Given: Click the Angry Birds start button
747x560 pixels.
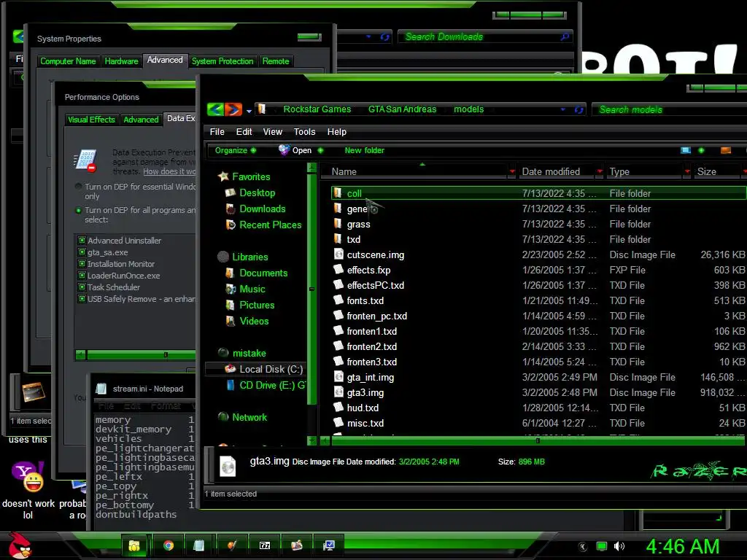Looking at the screenshot, I should pos(19,545).
